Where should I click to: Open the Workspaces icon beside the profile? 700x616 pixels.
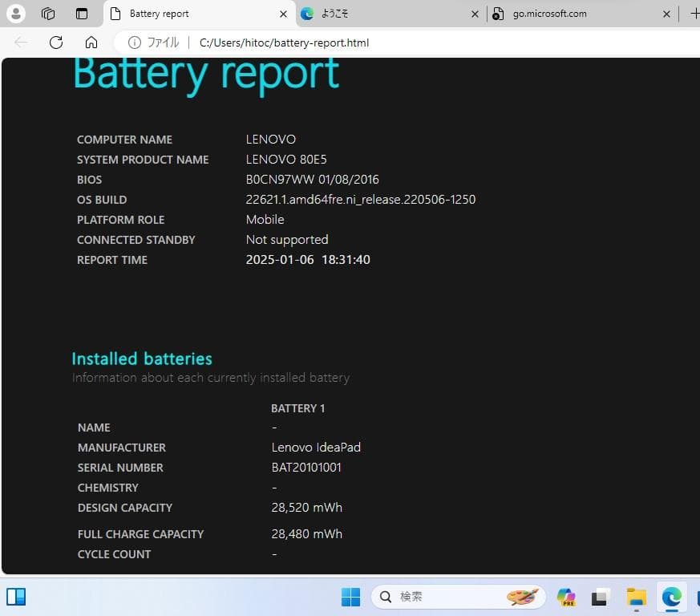pyautogui.click(x=48, y=14)
